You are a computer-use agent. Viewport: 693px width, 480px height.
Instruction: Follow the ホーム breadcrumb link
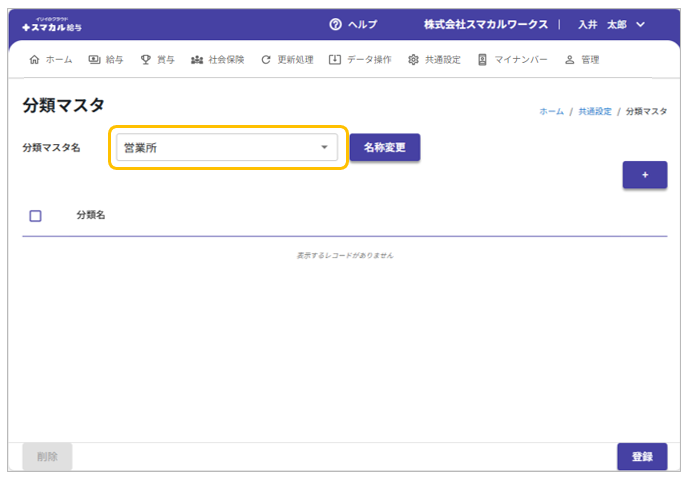pyautogui.click(x=551, y=111)
